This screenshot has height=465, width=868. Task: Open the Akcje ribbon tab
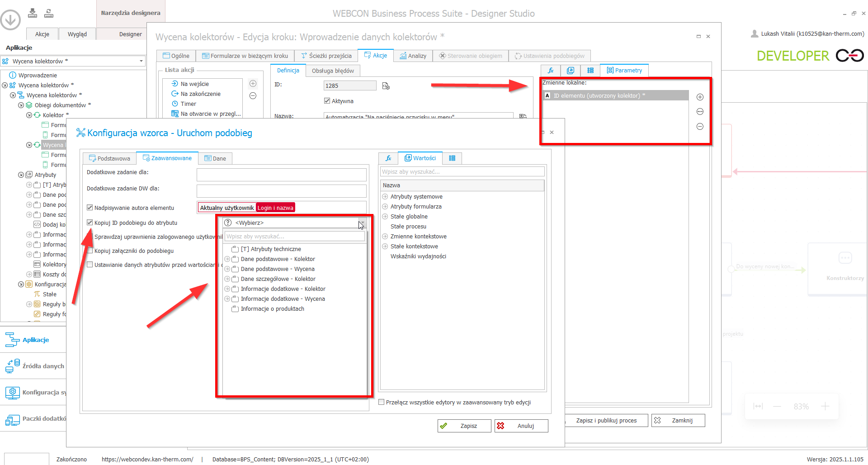(x=42, y=34)
